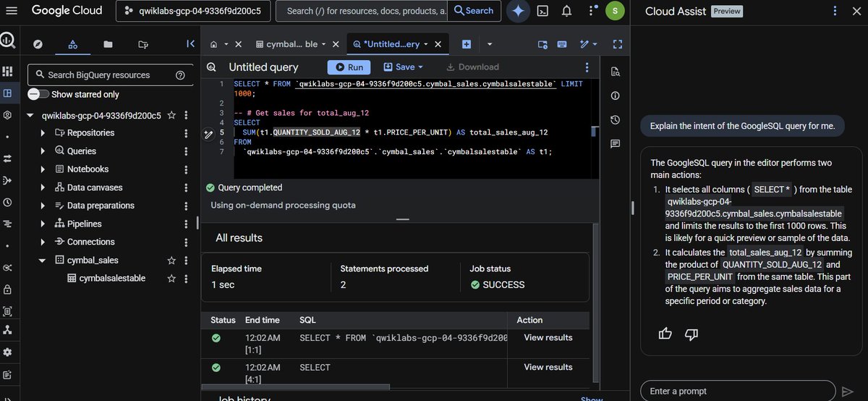
Task: Open more actions for Repositories row
Action: [187, 133]
